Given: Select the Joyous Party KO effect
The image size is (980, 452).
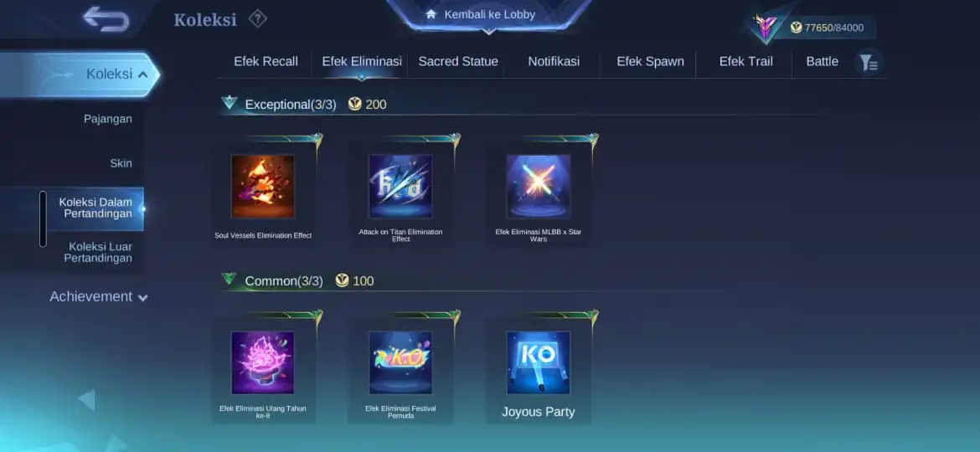Looking at the screenshot, I should 538,362.
